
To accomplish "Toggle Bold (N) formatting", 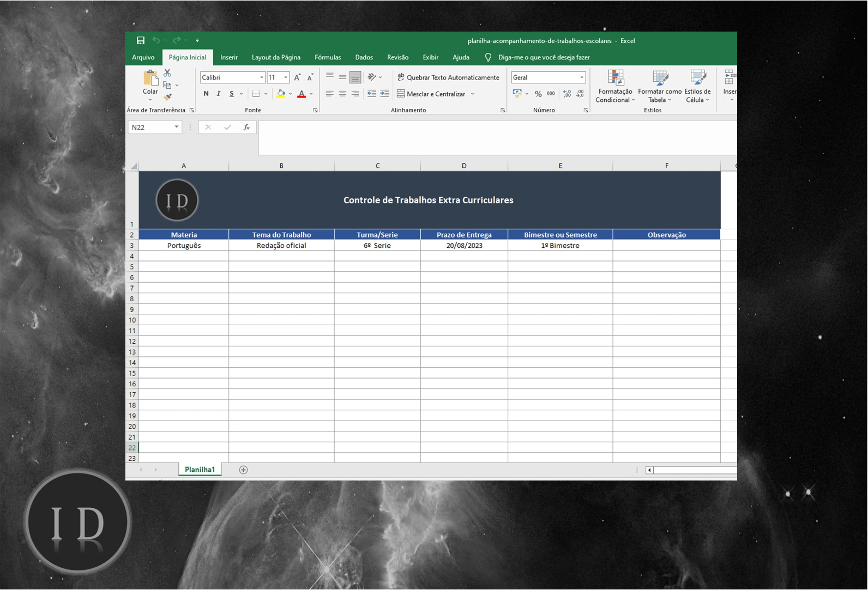I will click(206, 94).
